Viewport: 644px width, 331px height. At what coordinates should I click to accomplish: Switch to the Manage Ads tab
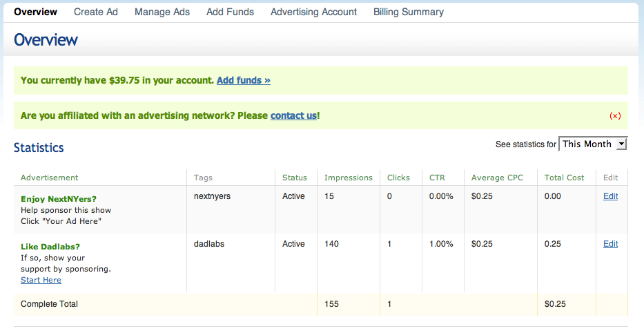pyautogui.click(x=162, y=12)
